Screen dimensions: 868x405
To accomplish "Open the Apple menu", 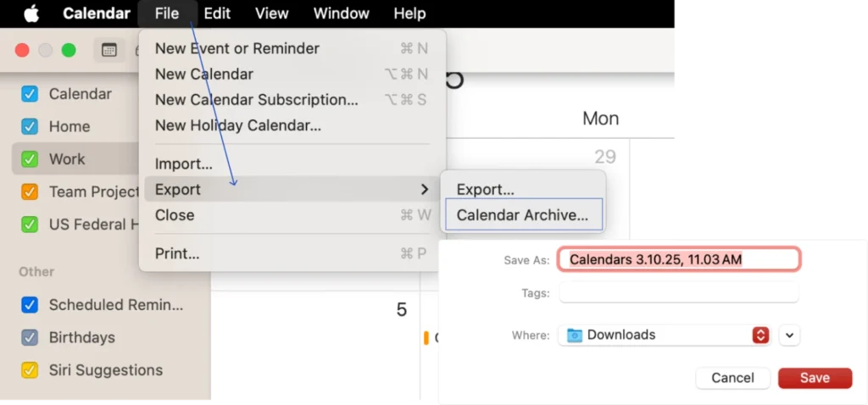I will [31, 14].
